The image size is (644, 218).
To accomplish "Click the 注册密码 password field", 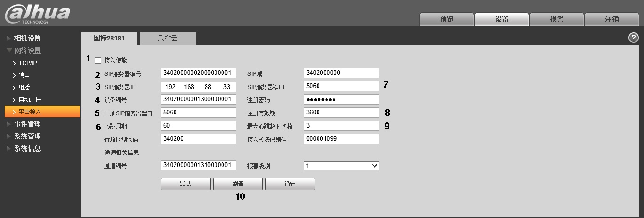I will coord(342,99).
